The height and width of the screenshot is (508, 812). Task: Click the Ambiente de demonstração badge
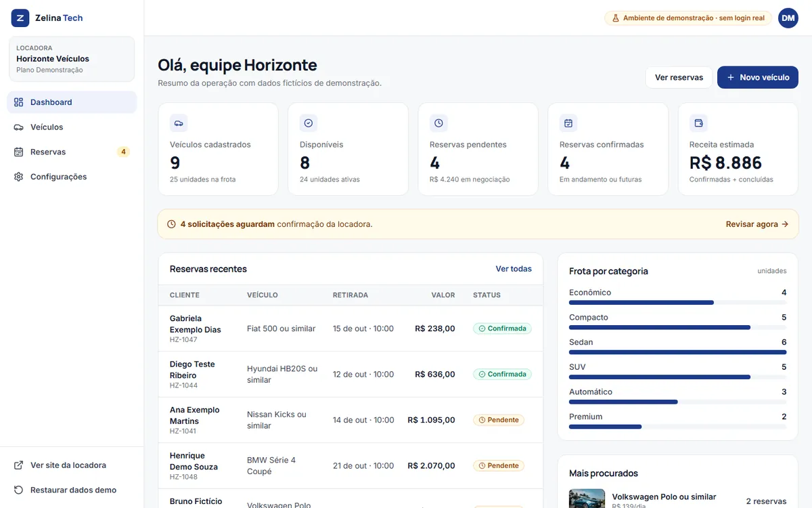pos(688,18)
